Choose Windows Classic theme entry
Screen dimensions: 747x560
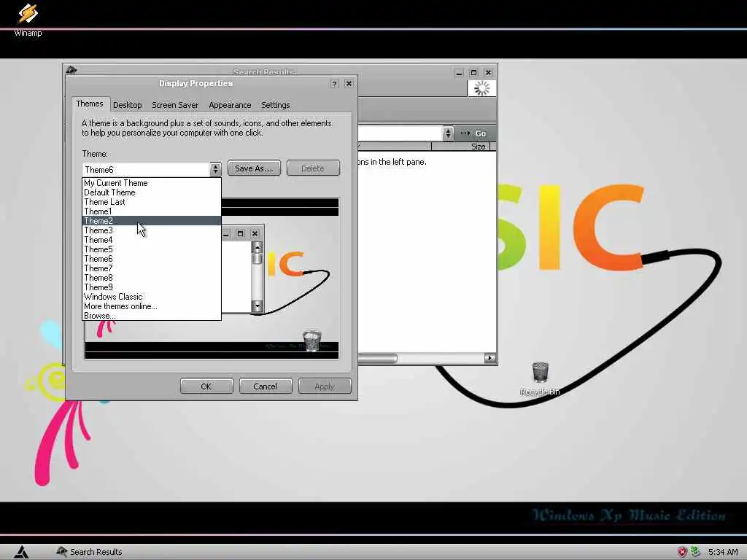click(152, 297)
